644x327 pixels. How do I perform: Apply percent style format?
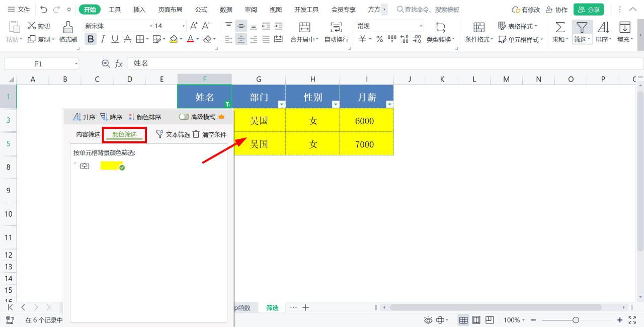point(380,39)
